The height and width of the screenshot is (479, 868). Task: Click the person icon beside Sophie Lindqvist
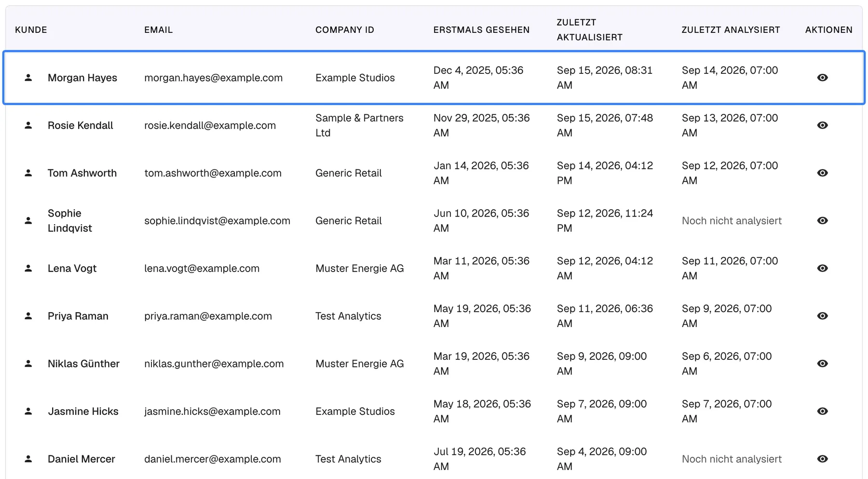28,220
